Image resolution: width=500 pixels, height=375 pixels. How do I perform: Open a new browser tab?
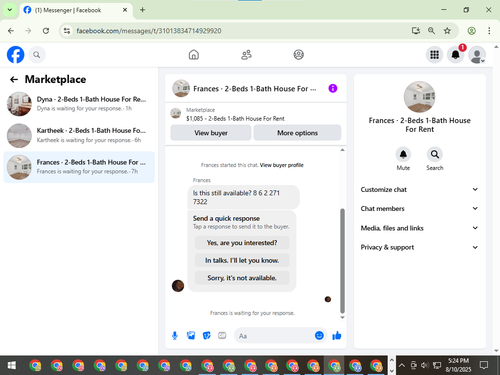tap(142, 10)
